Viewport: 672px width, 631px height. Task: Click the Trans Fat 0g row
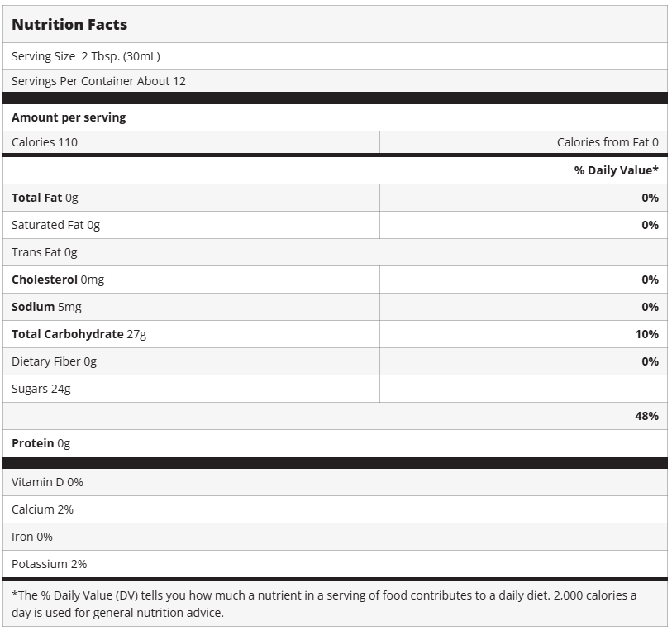coord(45,252)
